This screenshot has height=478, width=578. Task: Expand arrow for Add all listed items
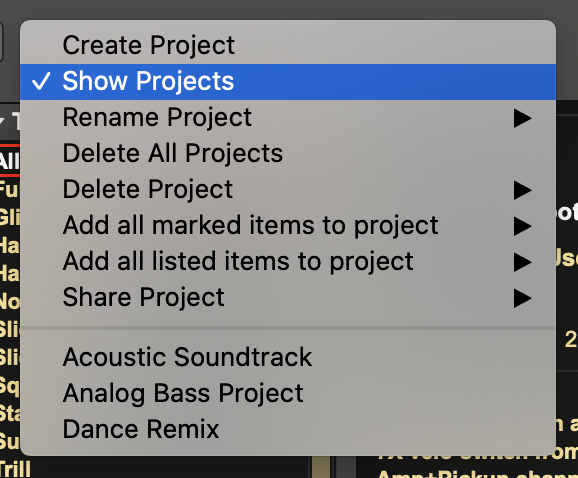click(522, 262)
